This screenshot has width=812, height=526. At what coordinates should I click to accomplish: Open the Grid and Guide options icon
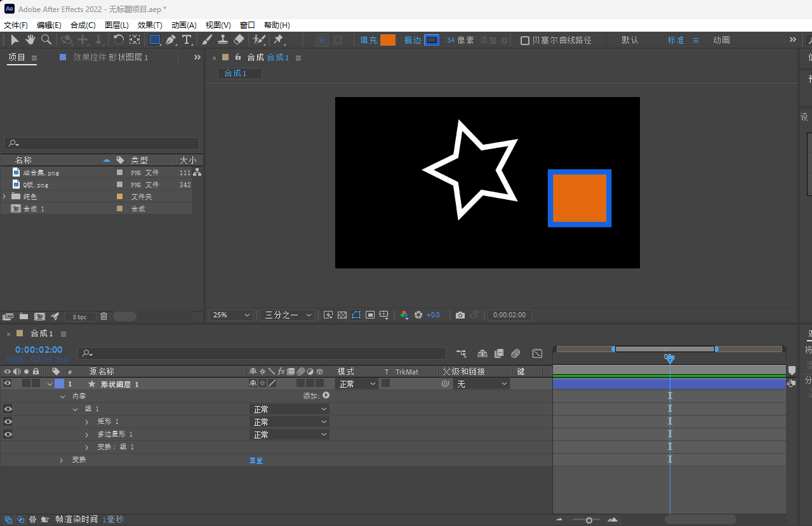[384, 315]
